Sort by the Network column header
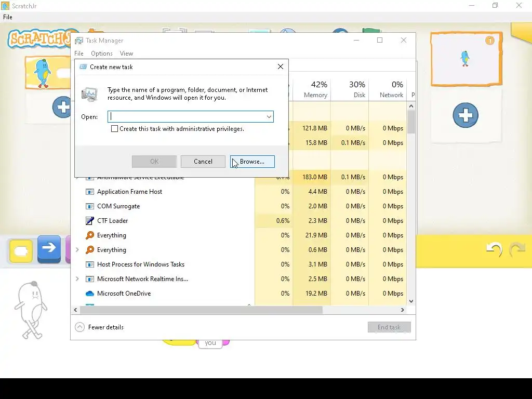532x399 pixels. point(388,89)
